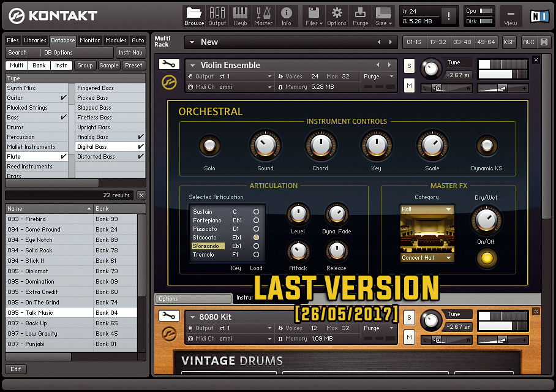Open Violin Ensemble Midi Ch omni dropdown
Viewport: 556px width, 392px height.
point(270,87)
